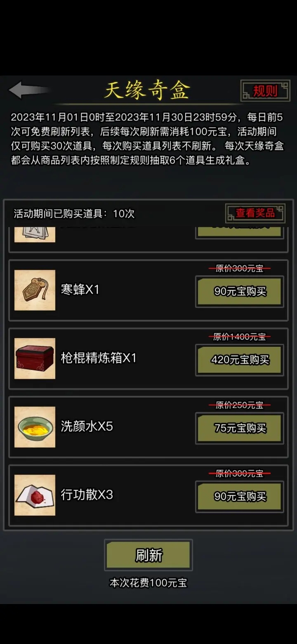Buy 行功散X3 with its 90元宝 button
This screenshot has width=297, height=644.
pyautogui.click(x=240, y=497)
